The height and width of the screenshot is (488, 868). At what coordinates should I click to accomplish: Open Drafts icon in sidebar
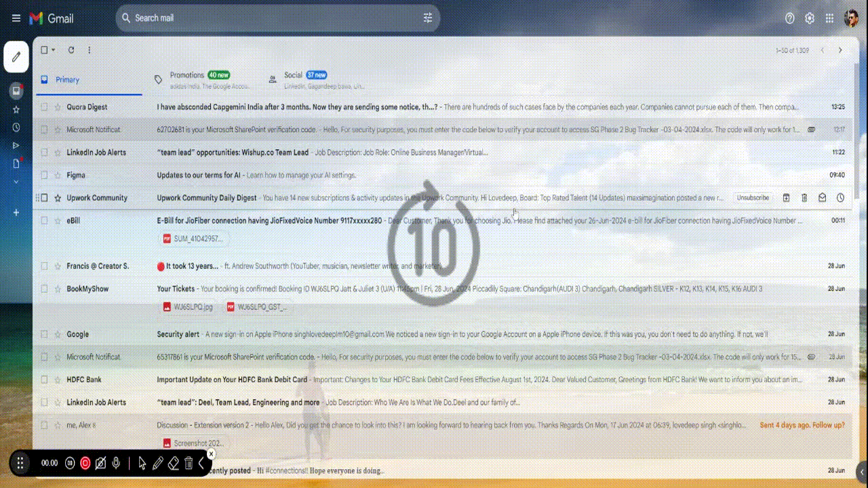pos(16,163)
